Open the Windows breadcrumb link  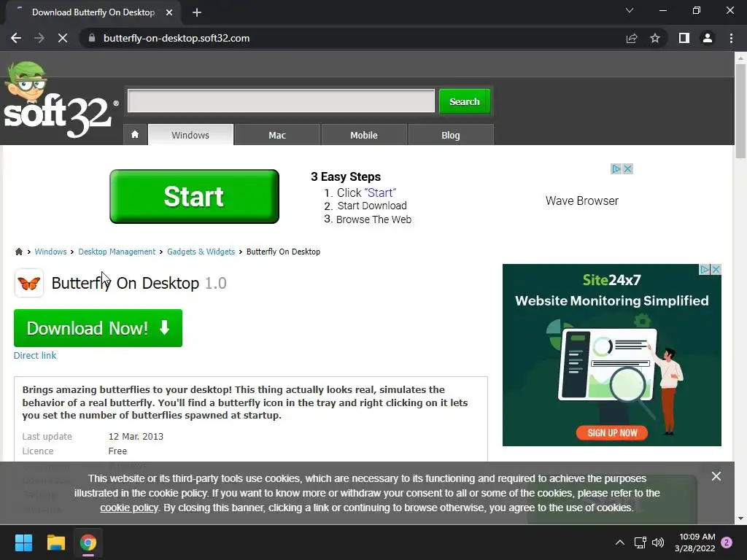coord(50,252)
